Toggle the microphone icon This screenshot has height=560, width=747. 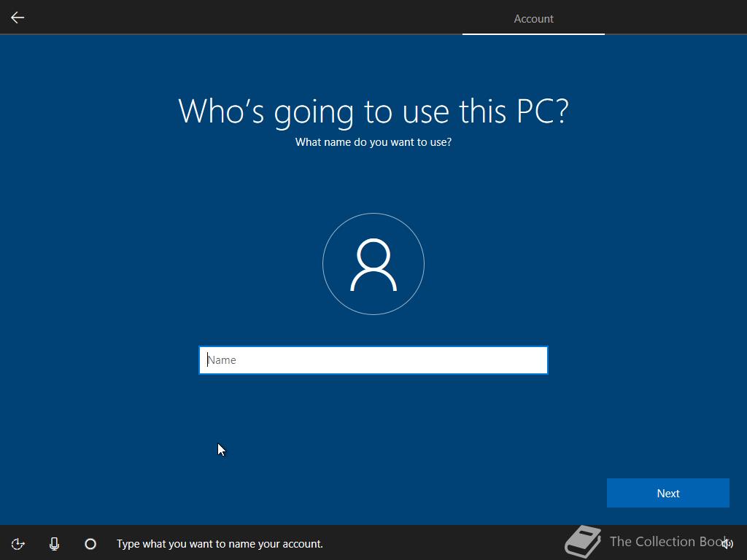point(54,544)
